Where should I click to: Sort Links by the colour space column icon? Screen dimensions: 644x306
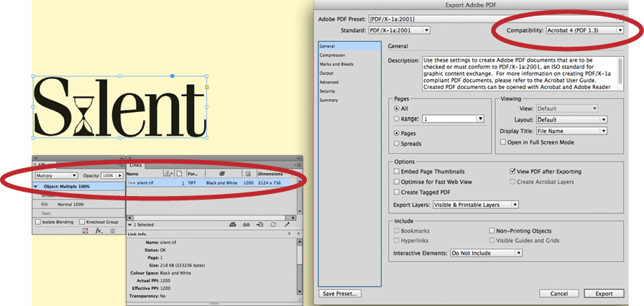(222, 174)
